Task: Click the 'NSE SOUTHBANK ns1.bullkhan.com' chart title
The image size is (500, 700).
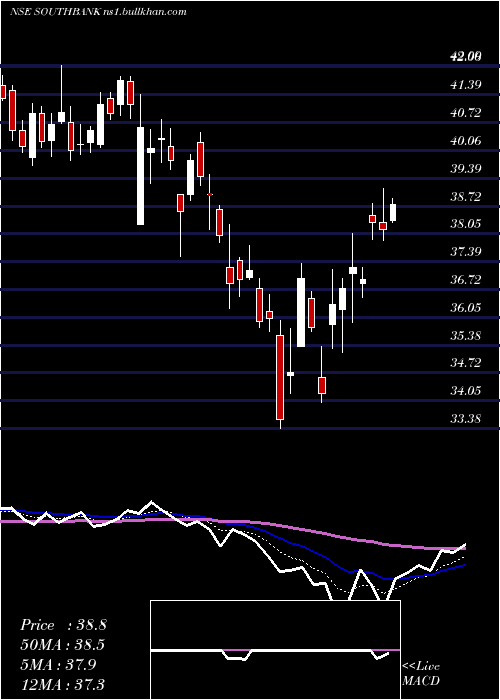Action: pyautogui.click(x=98, y=12)
